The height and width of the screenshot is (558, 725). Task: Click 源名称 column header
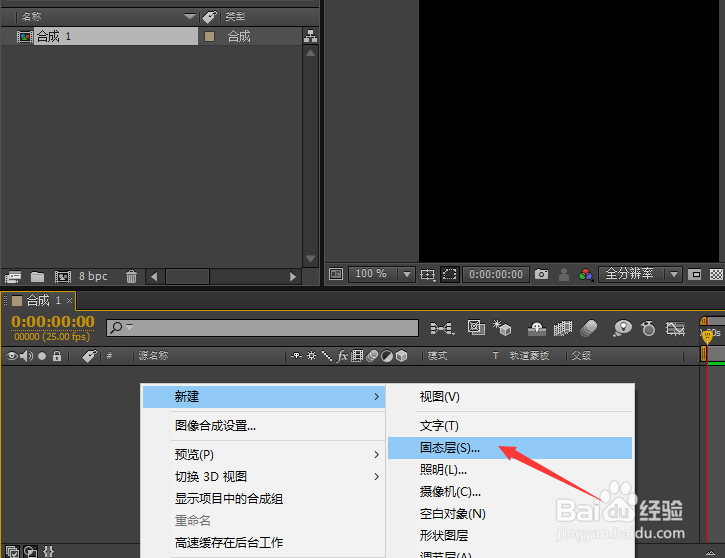tap(154, 356)
